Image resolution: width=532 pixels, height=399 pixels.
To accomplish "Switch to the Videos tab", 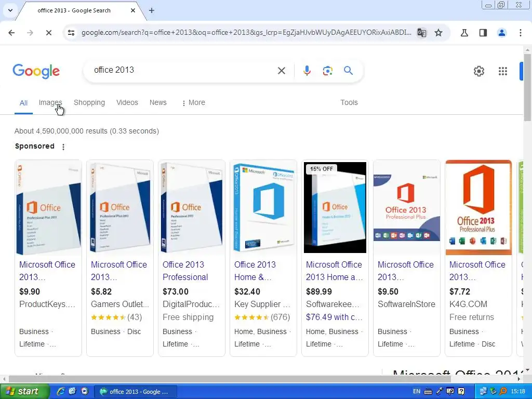I will (127, 102).
